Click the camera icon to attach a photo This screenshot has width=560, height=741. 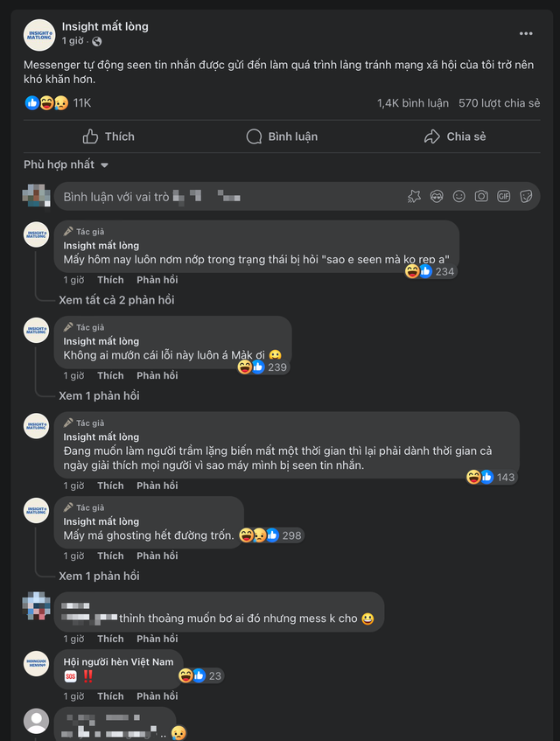pyautogui.click(x=481, y=197)
